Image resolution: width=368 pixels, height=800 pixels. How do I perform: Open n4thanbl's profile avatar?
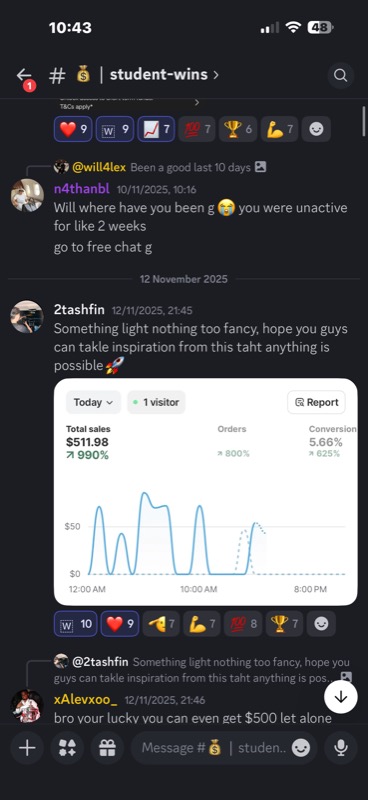coord(27,195)
